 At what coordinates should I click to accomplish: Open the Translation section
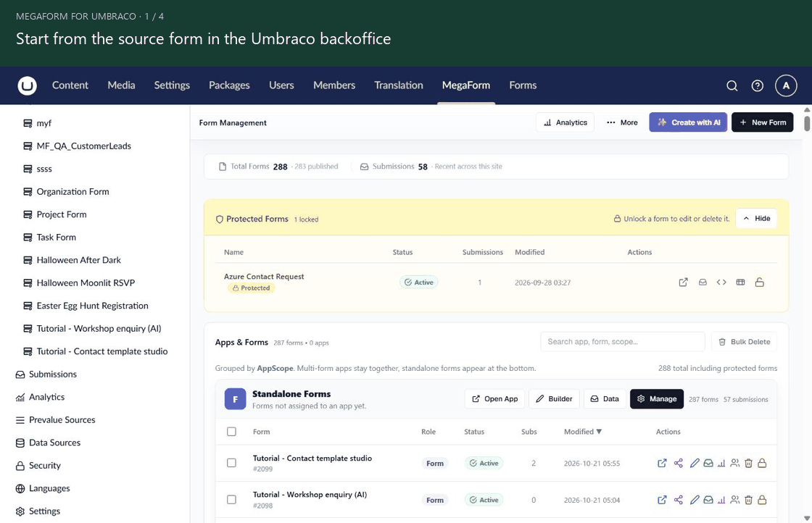tap(399, 85)
